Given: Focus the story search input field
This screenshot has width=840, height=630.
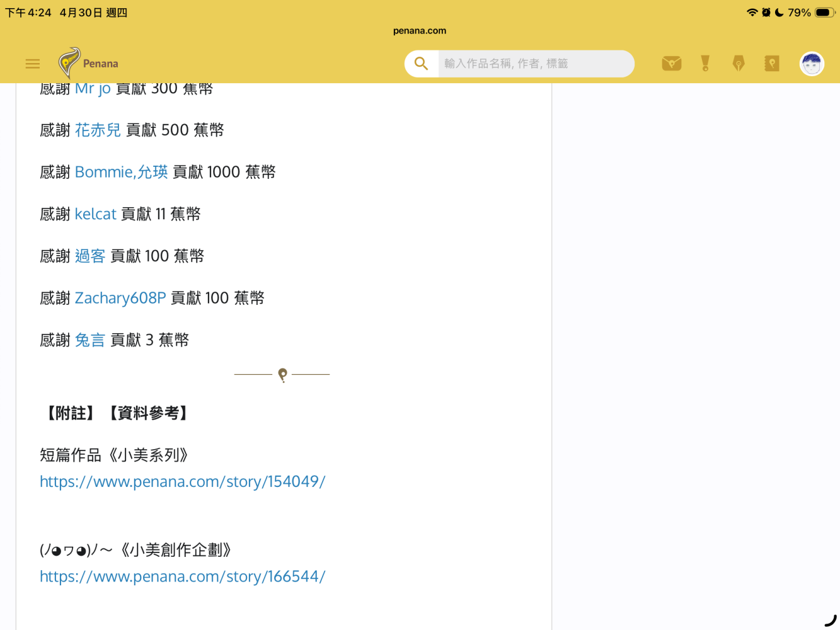Looking at the screenshot, I should click(536, 64).
